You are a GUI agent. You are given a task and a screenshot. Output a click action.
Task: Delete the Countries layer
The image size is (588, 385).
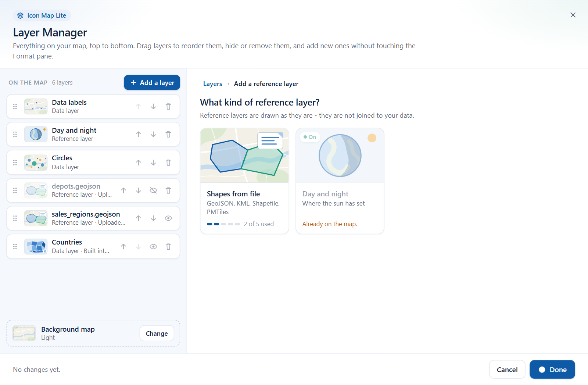pos(168,247)
